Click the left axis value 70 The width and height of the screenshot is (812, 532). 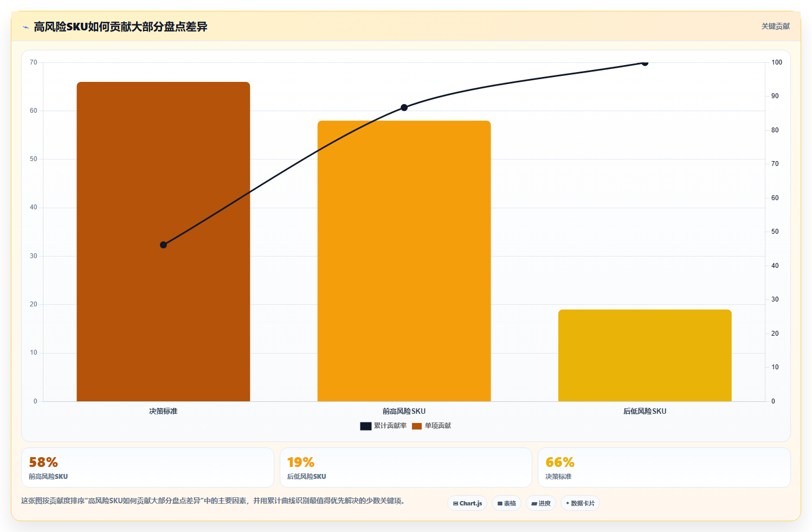(34, 62)
